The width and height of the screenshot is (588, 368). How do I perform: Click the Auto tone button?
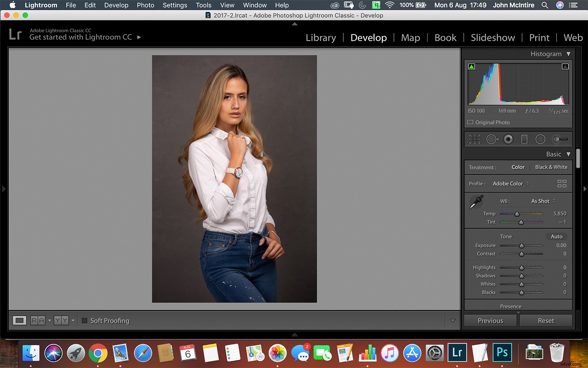[x=556, y=236]
